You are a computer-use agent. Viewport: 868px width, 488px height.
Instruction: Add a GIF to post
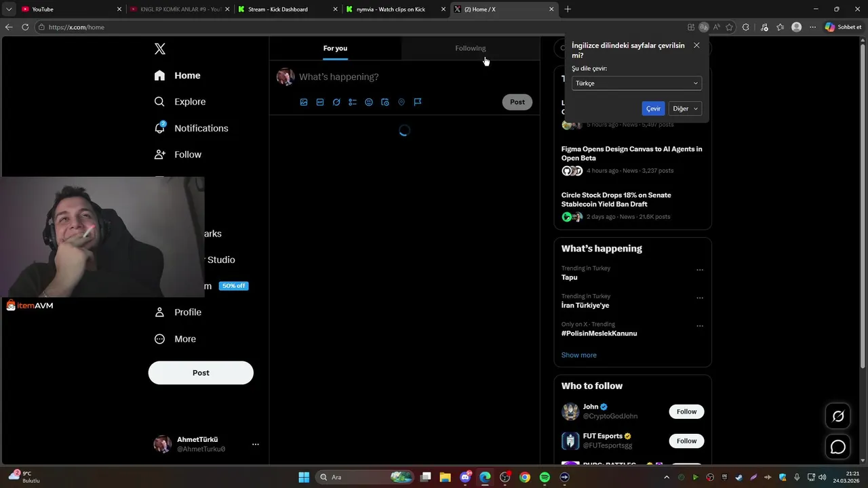320,102
